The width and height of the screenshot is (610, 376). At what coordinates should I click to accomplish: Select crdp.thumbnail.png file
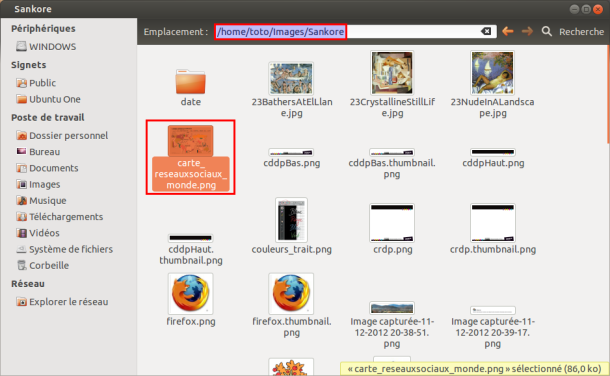(x=493, y=229)
